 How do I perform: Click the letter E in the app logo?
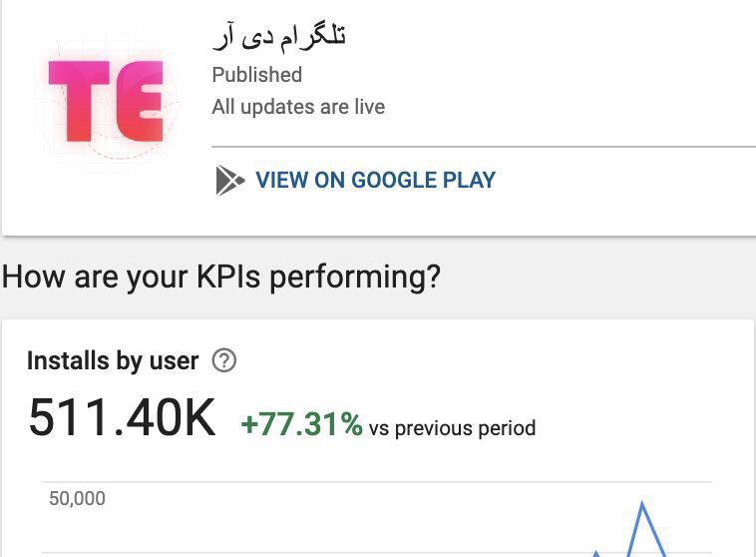(x=138, y=100)
